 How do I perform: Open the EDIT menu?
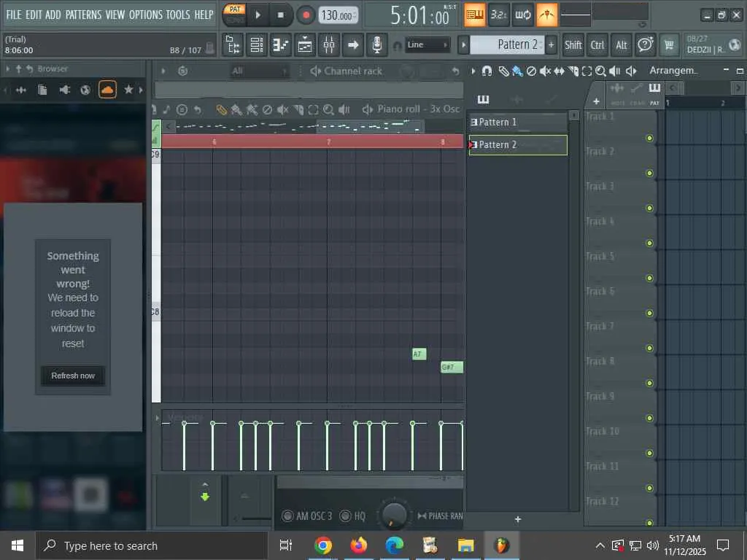pyautogui.click(x=34, y=15)
